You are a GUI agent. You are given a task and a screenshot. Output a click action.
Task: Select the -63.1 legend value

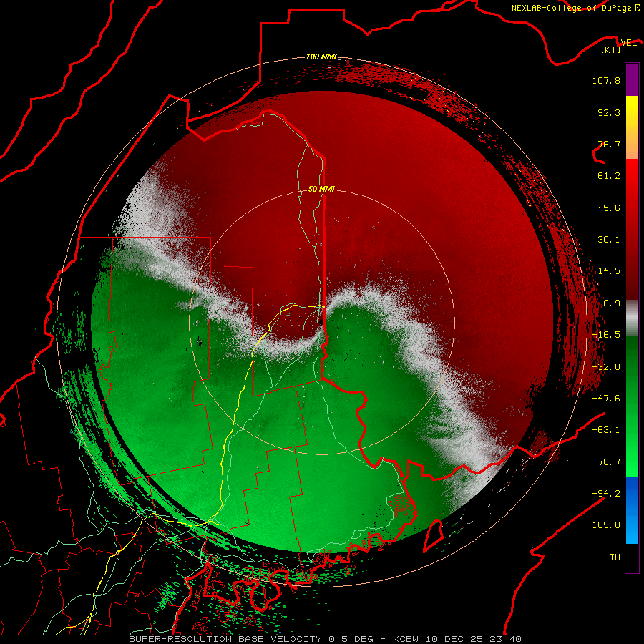click(606, 430)
